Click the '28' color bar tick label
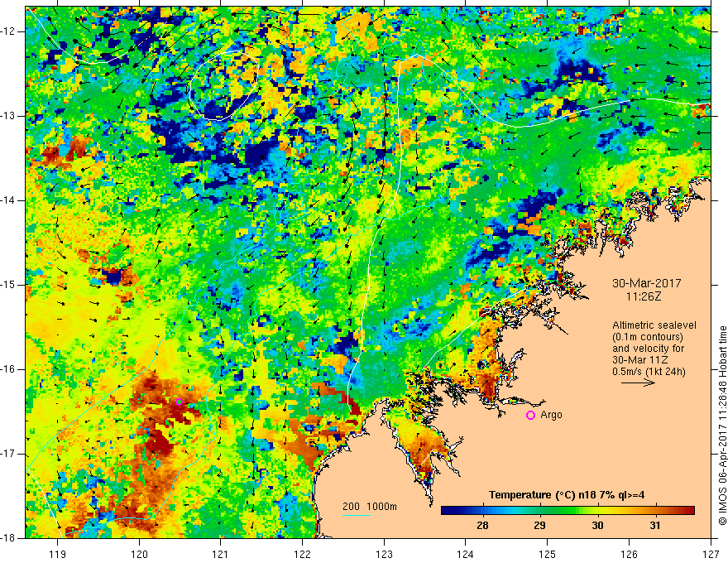This screenshot has height=563, width=728. point(482,526)
